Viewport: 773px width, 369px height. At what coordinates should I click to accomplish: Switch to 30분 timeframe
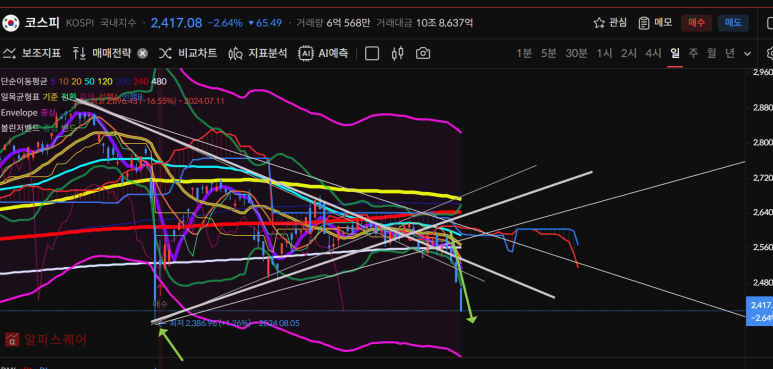[x=576, y=53]
